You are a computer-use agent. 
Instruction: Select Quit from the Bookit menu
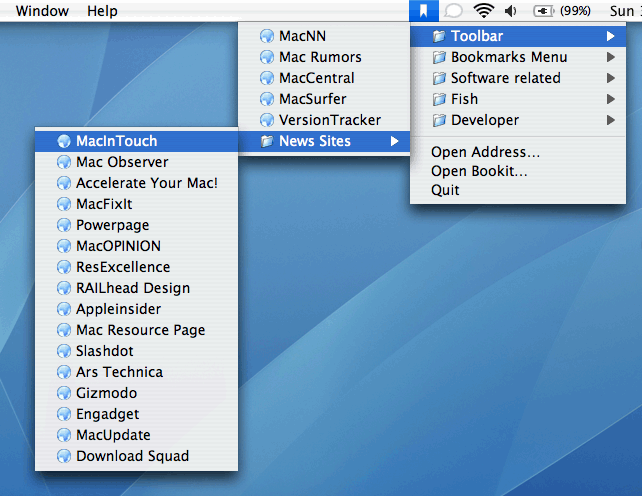click(518, 190)
